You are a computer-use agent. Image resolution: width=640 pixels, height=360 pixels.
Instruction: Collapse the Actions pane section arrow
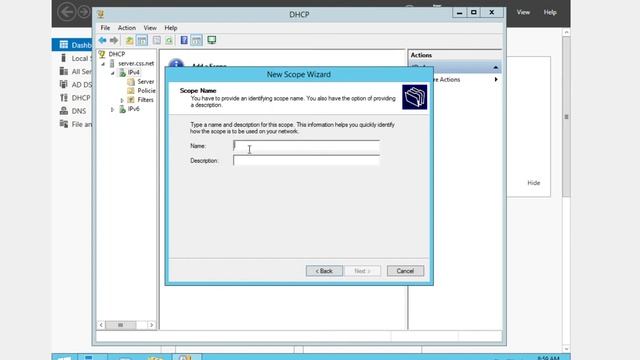(496, 67)
